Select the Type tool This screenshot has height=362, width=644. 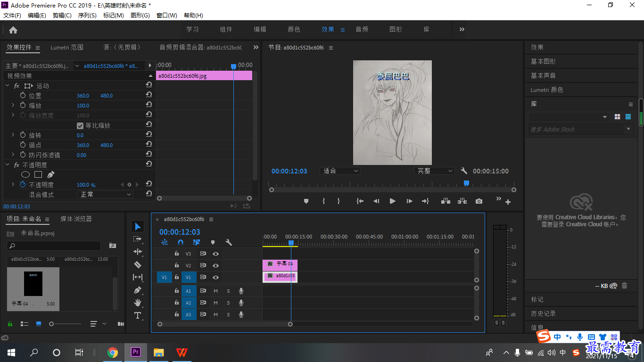pos(138,315)
